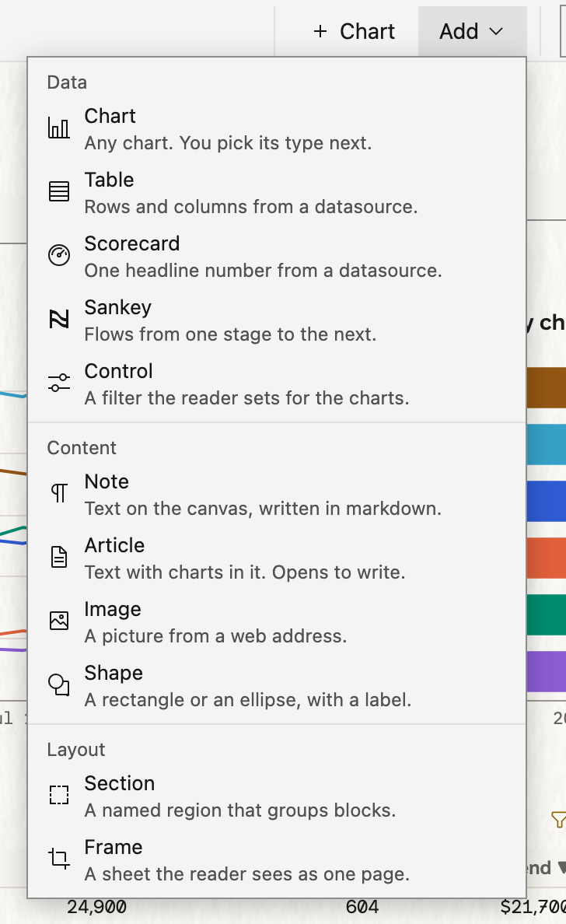Viewport: 566px width, 924px height.
Task: Click the sliders icon beside Control
Action: click(x=59, y=383)
